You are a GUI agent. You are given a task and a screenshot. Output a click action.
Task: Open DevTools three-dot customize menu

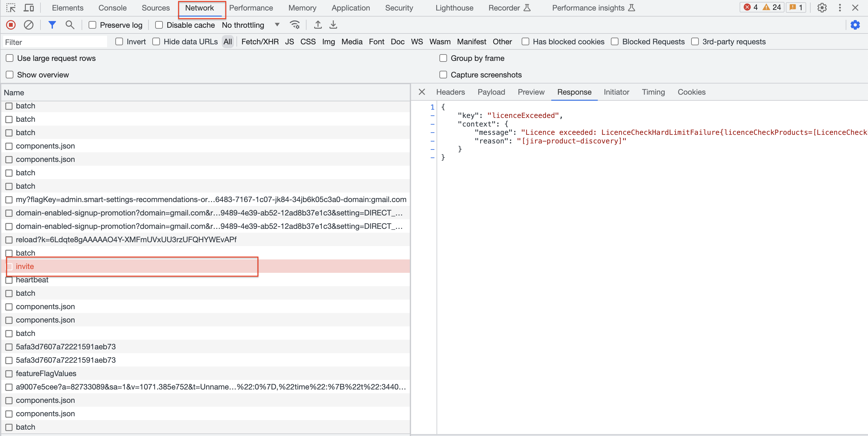[840, 8]
